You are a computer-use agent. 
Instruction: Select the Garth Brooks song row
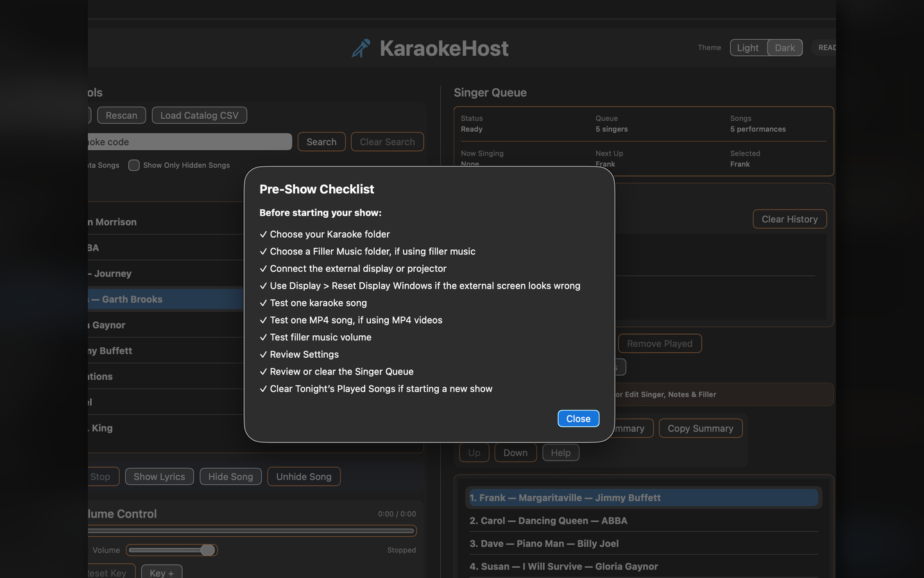pyautogui.click(x=166, y=299)
